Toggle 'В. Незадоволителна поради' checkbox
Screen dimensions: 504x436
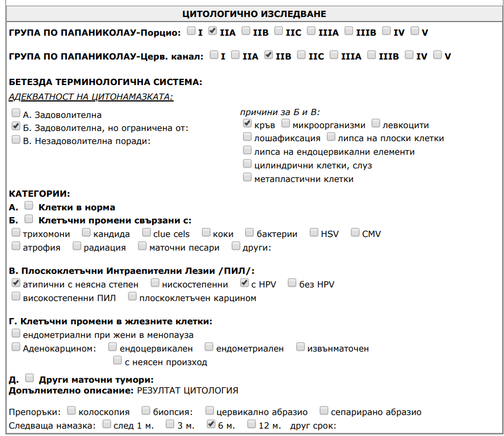[x=16, y=139]
